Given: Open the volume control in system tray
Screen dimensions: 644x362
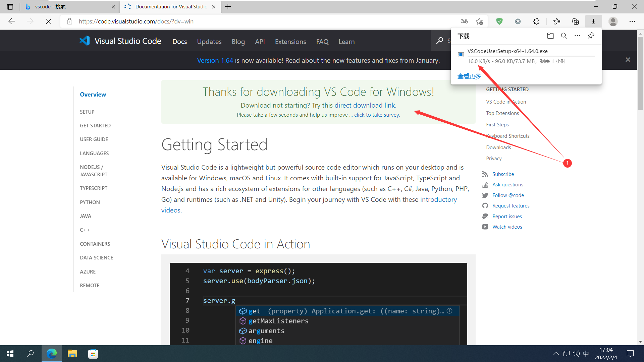Looking at the screenshot, I should 576,354.
